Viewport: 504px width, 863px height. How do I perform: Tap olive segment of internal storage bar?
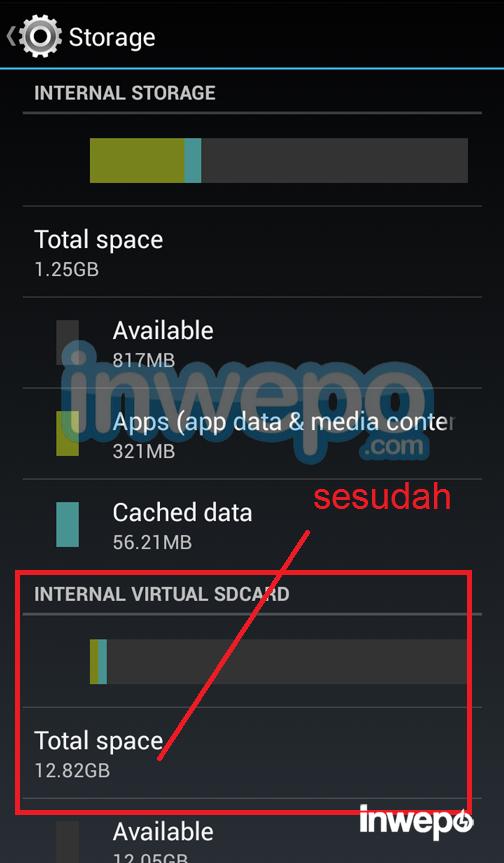point(137,160)
